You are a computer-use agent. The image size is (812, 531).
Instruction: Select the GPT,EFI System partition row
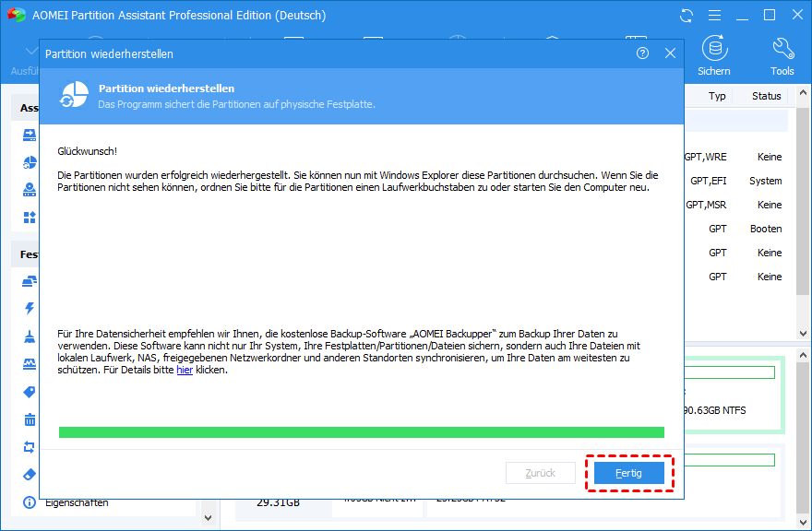736,181
